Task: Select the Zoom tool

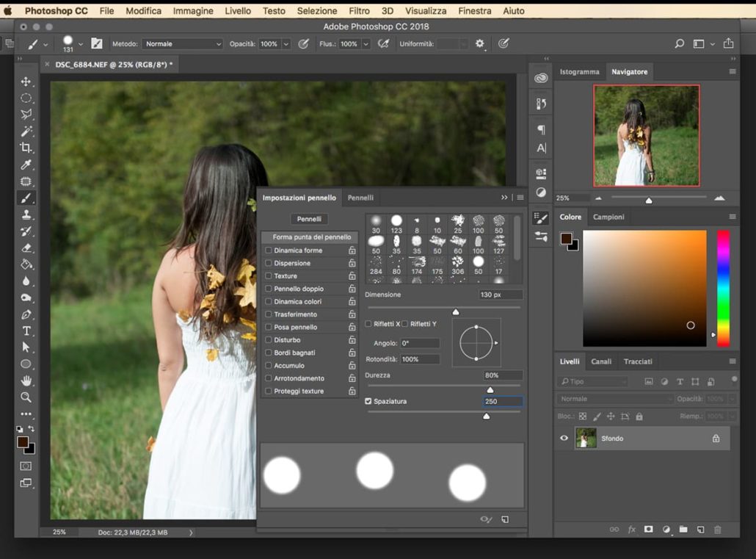Action: (26, 397)
